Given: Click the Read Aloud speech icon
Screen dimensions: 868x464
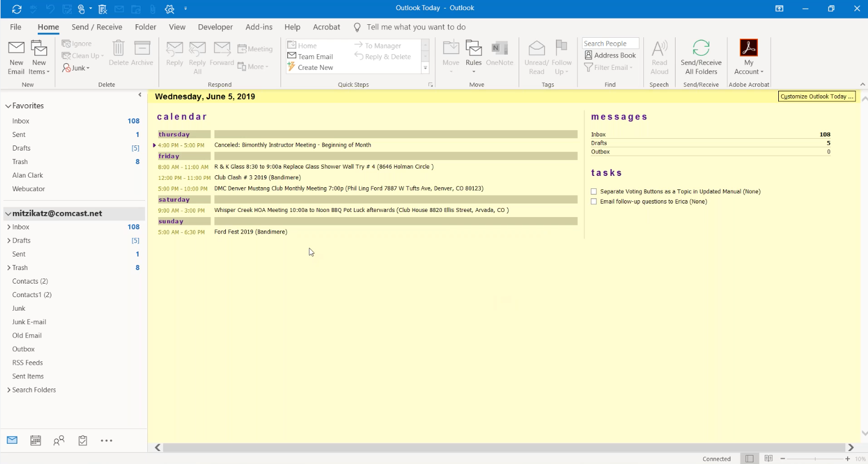Looking at the screenshot, I should point(659,56).
